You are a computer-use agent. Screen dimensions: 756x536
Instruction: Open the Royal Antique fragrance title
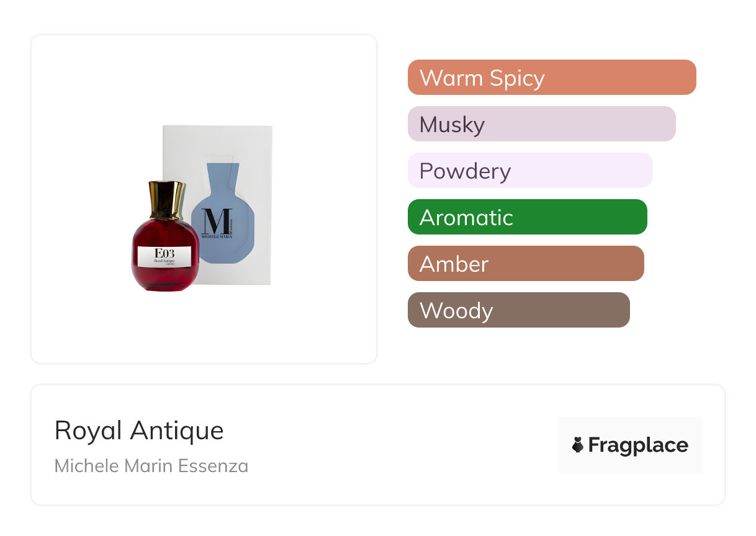coord(139,430)
